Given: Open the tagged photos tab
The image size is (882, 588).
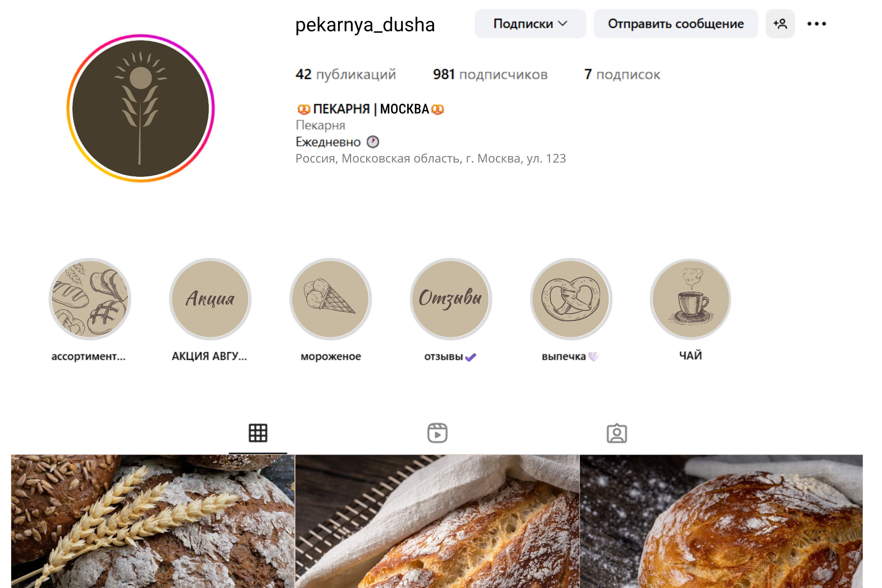Looking at the screenshot, I should click(617, 433).
